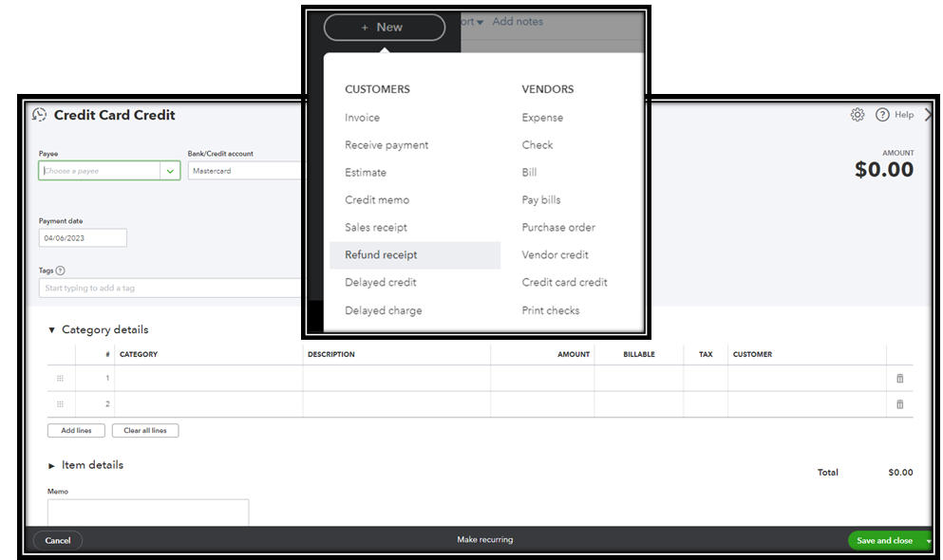Screen dimensions: 943x560
Task: Delete category line 2 with trash icon
Action: pyautogui.click(x=899, y=404)
